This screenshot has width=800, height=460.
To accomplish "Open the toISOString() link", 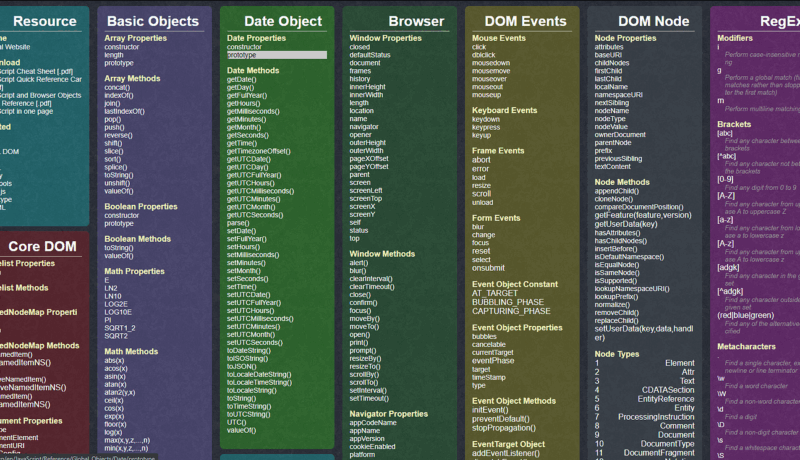I will click(247, 359).
